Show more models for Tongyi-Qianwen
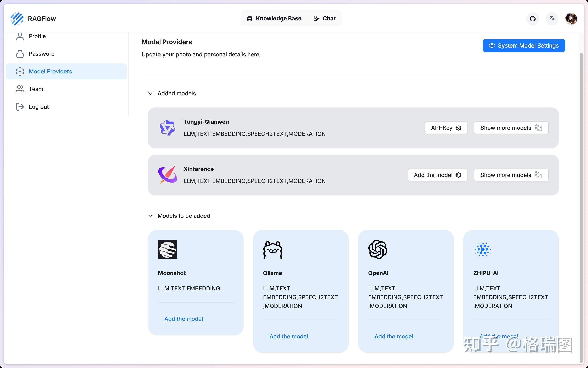The width and height of the screenshot is (588, 368). pos(511,128)
